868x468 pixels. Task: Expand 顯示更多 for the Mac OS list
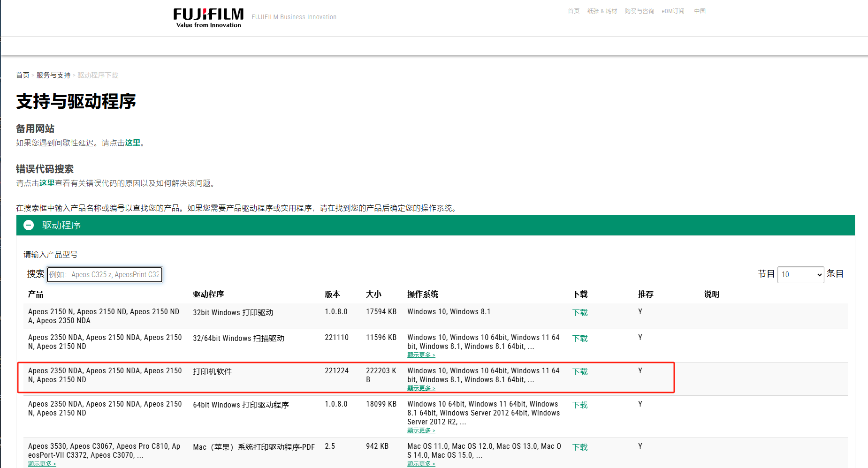421,464
